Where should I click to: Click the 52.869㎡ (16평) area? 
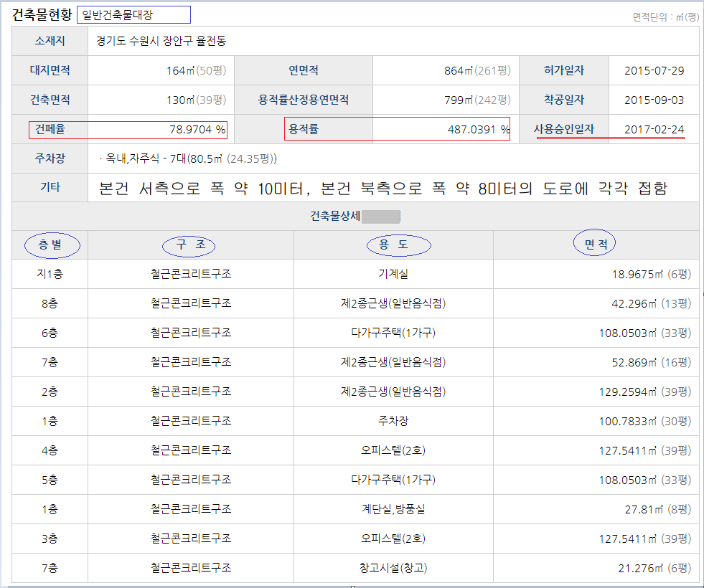[x=652, y=362]
